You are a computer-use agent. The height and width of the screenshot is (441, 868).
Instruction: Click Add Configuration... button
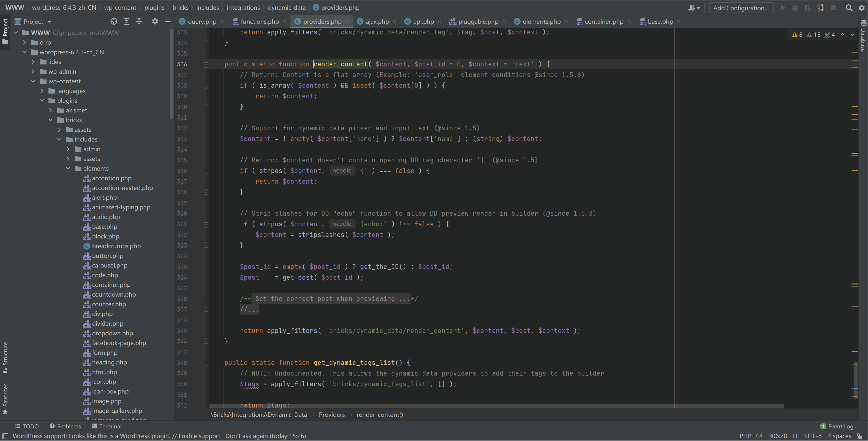click(741, 8)
